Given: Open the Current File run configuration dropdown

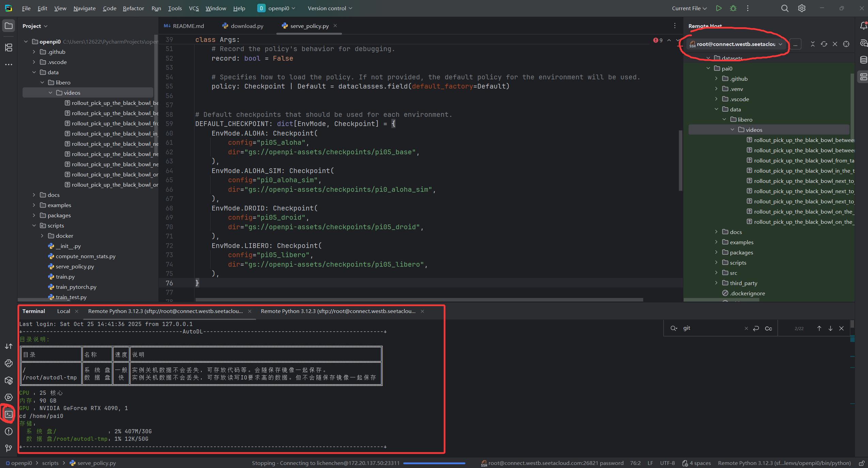Looking at the screenshot, I should tap(689, 8).
